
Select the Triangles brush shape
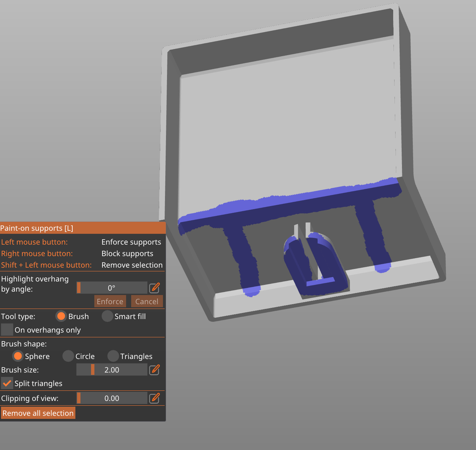[113, 356]
